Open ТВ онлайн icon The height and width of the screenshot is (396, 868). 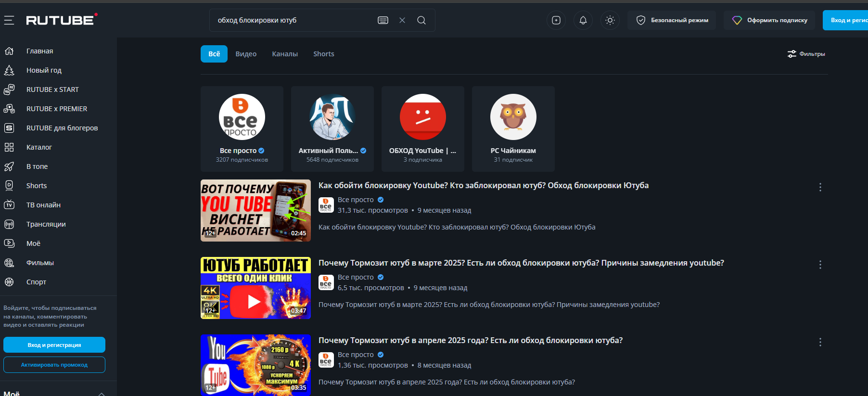(x=9, y=205)
